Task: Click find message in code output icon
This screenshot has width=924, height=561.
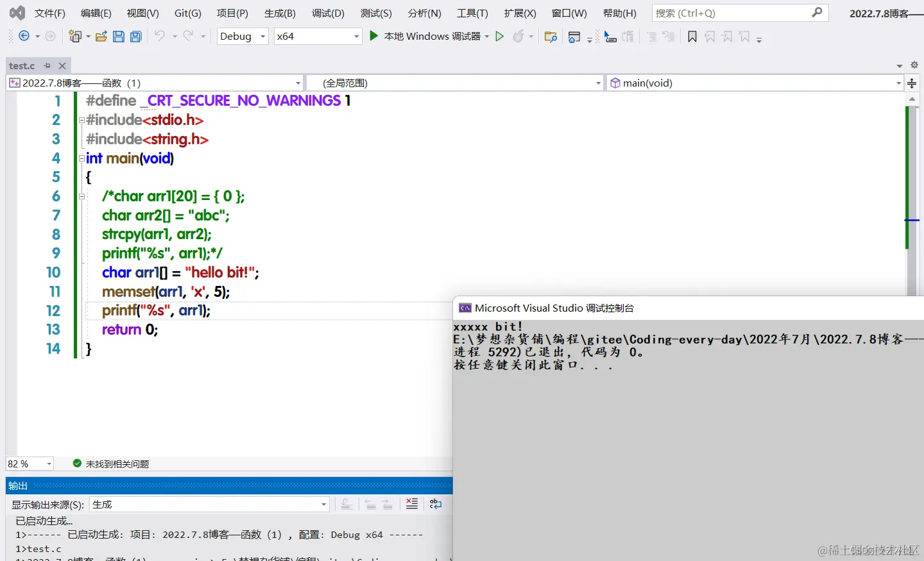Action: click(346, 504)
